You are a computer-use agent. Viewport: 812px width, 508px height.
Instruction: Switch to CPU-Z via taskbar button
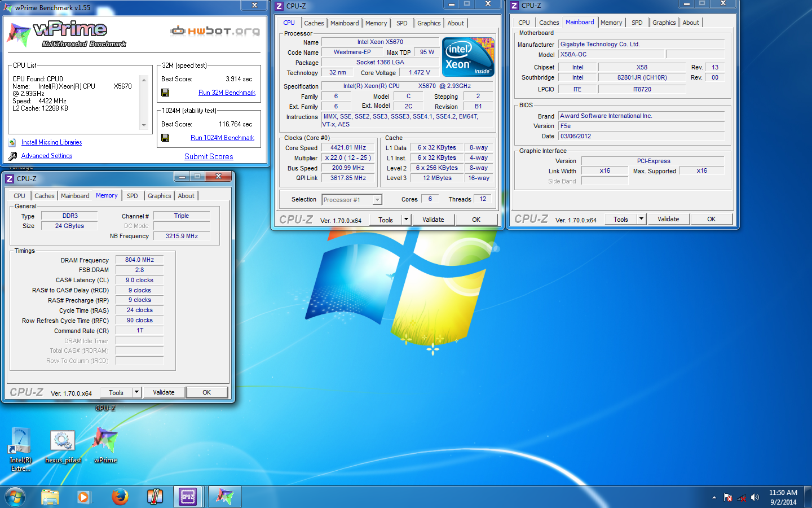click(188, 497)
